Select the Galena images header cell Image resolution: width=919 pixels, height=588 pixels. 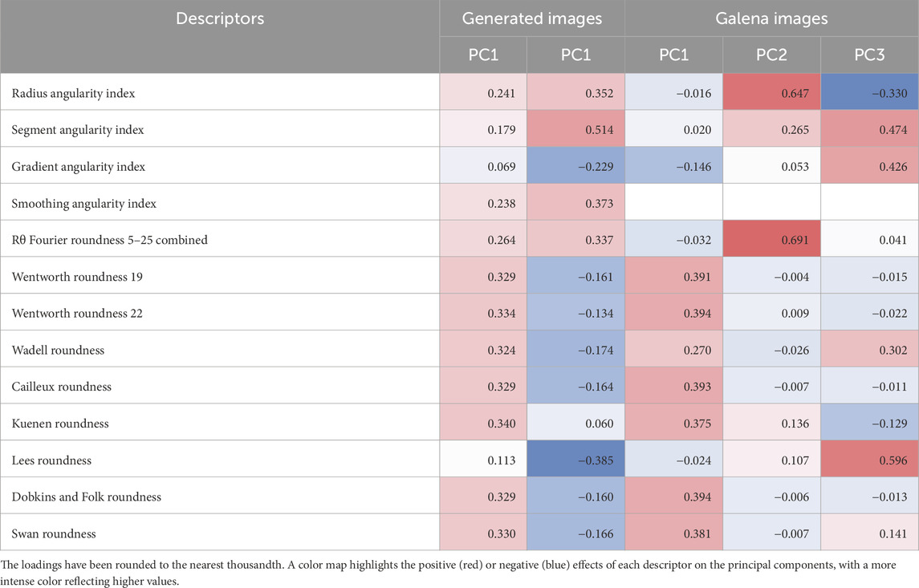771,18
